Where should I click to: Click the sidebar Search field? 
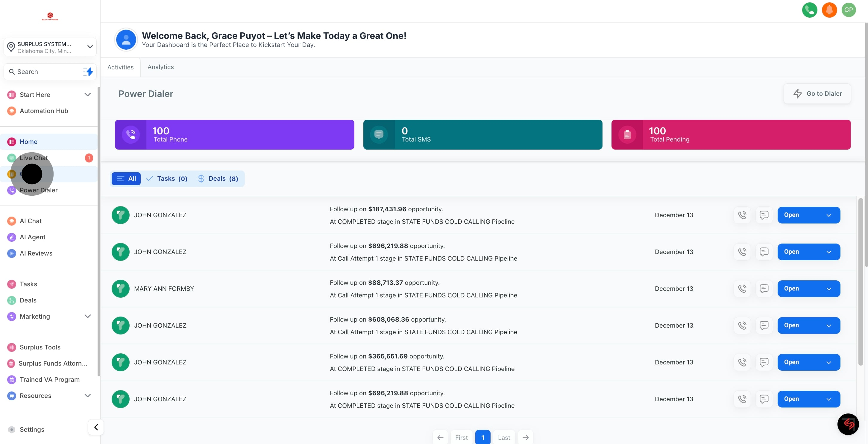point(44,72)
